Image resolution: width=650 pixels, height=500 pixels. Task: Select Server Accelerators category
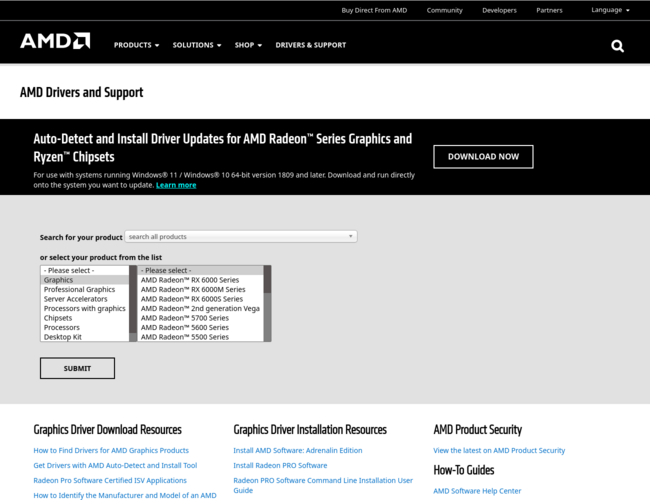(x=85, y=299)
